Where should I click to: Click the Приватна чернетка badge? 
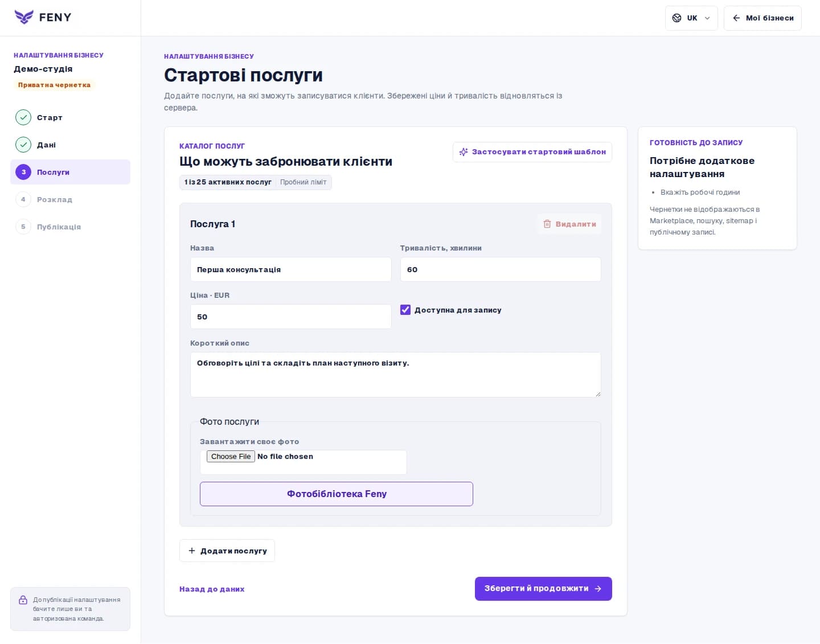pyautogui.click(x=54, y=85)
